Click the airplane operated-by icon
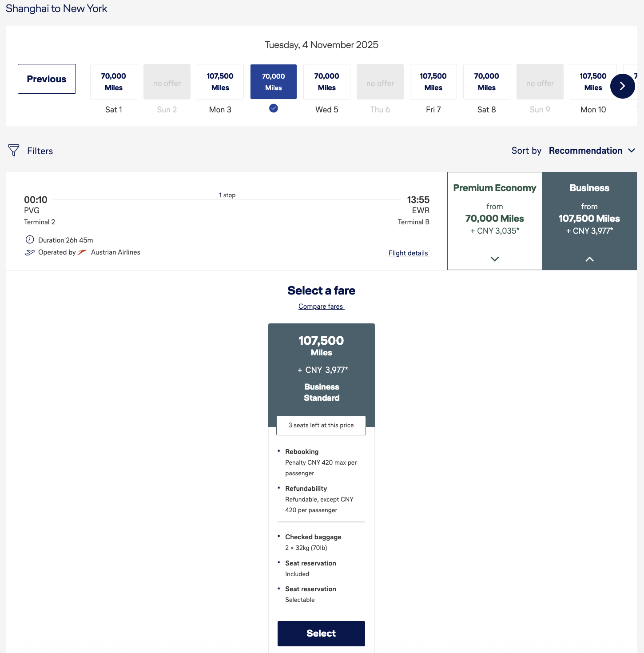The image size is (644, 653). pyautogui.click(x=29, y=252)
